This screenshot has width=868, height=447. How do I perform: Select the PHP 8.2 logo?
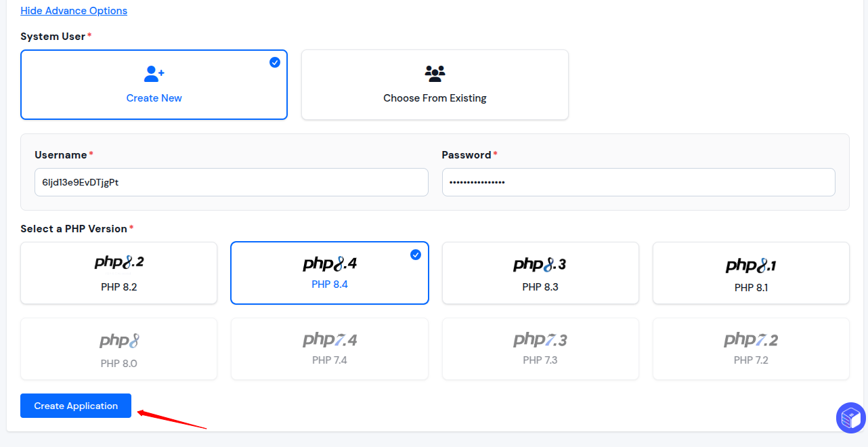coord(119,263)
